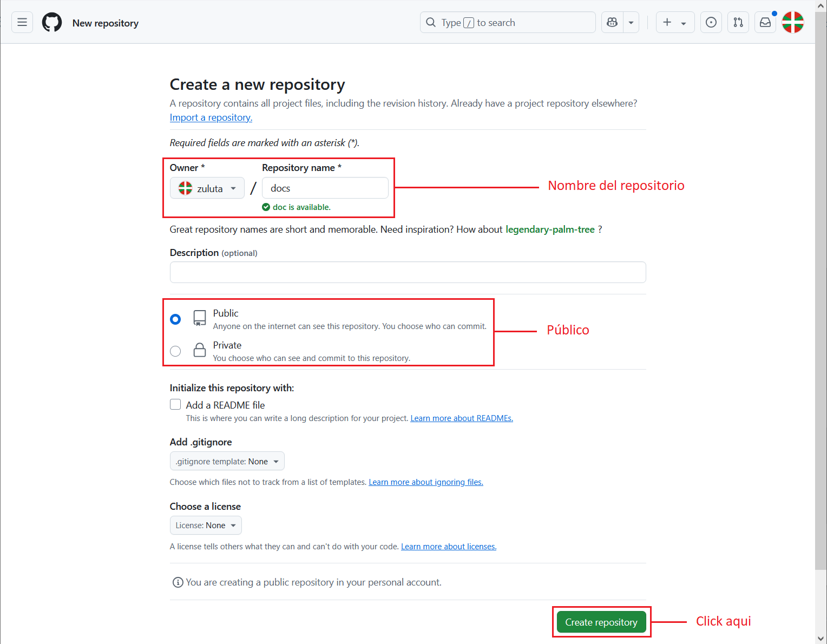Open the notifications inbox icon
The image size is (827, 644).
[x=765, y=22]
